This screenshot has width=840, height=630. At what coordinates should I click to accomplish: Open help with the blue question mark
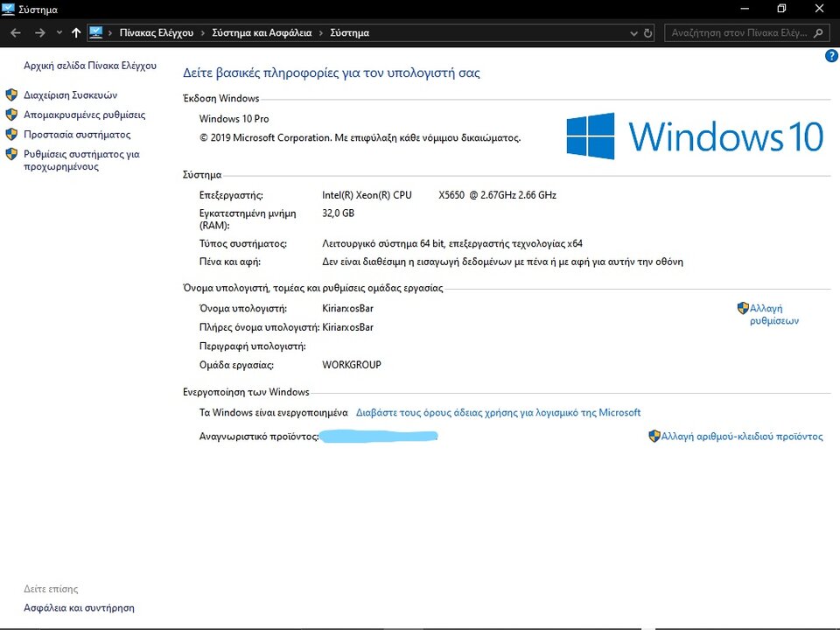[831, 56]
